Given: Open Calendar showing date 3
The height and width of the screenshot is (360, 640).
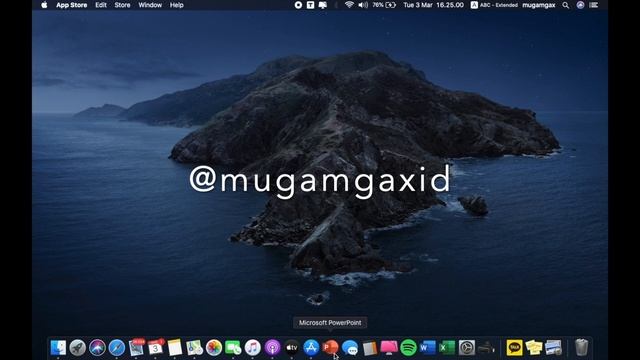Looking at the screenshot, I should click(x=156, y=347).
